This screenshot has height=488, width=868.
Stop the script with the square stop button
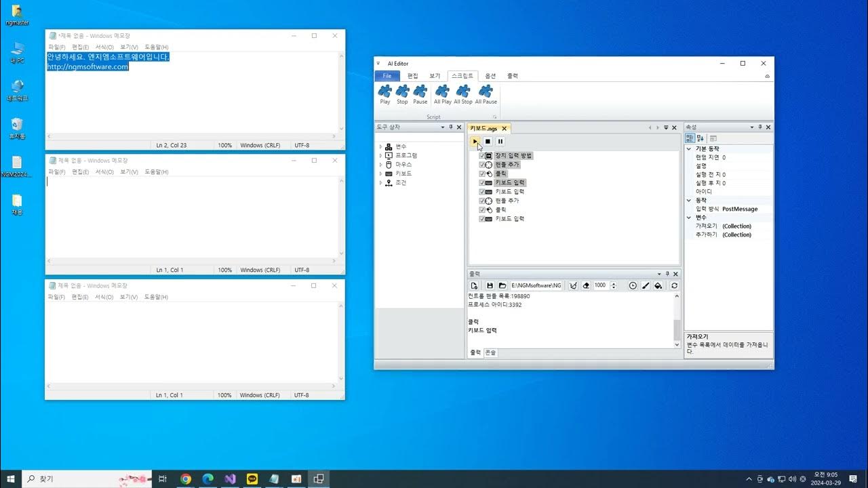[488, 141]
